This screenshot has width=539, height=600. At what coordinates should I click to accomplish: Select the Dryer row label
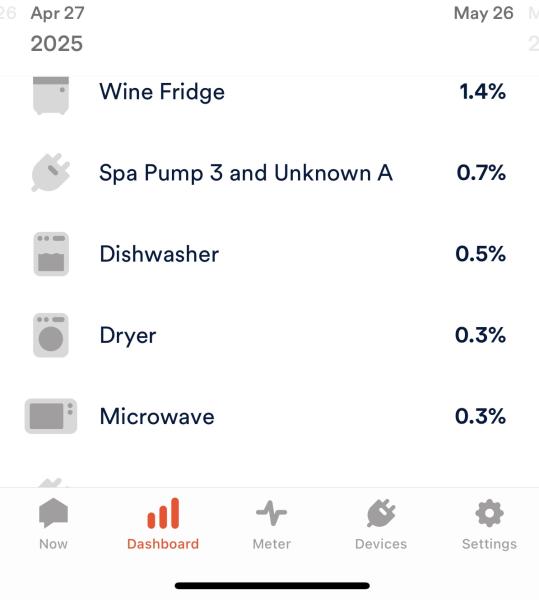tap(128, 336)
